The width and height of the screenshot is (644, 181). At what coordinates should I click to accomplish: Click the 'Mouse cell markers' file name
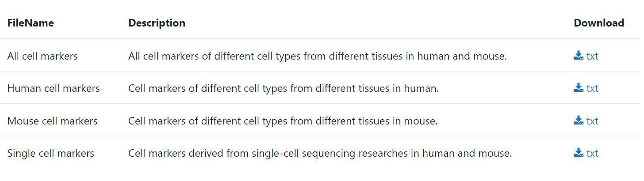52,121
